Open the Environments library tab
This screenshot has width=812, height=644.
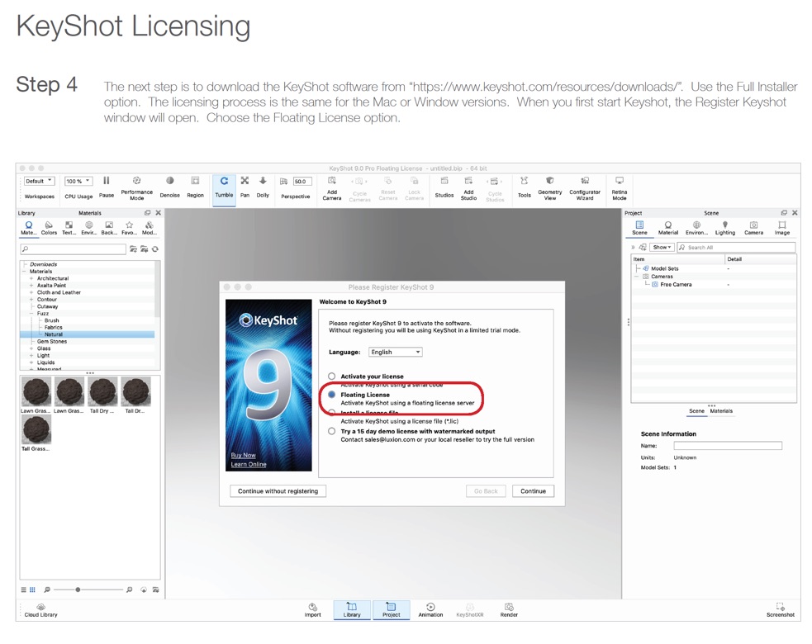[x=89, y=228]
